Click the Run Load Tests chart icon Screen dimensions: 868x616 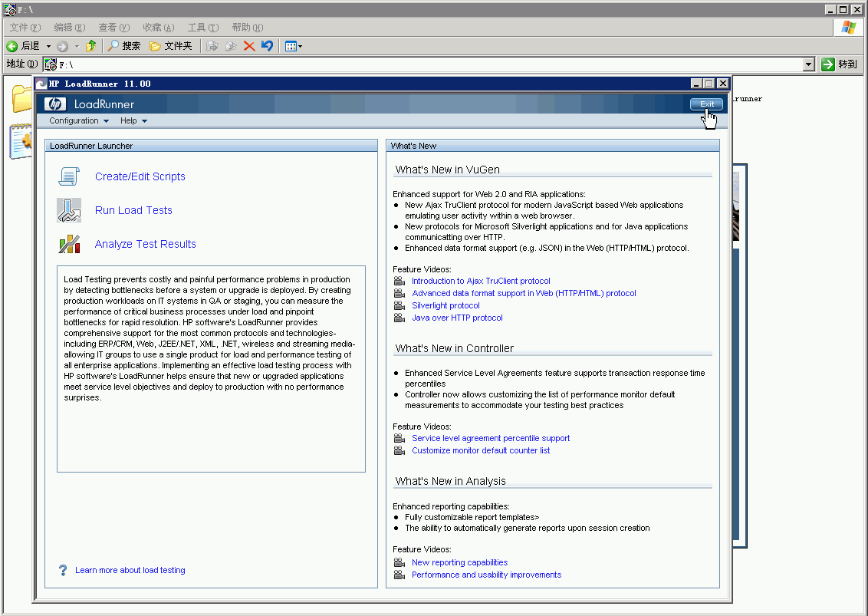69,210
